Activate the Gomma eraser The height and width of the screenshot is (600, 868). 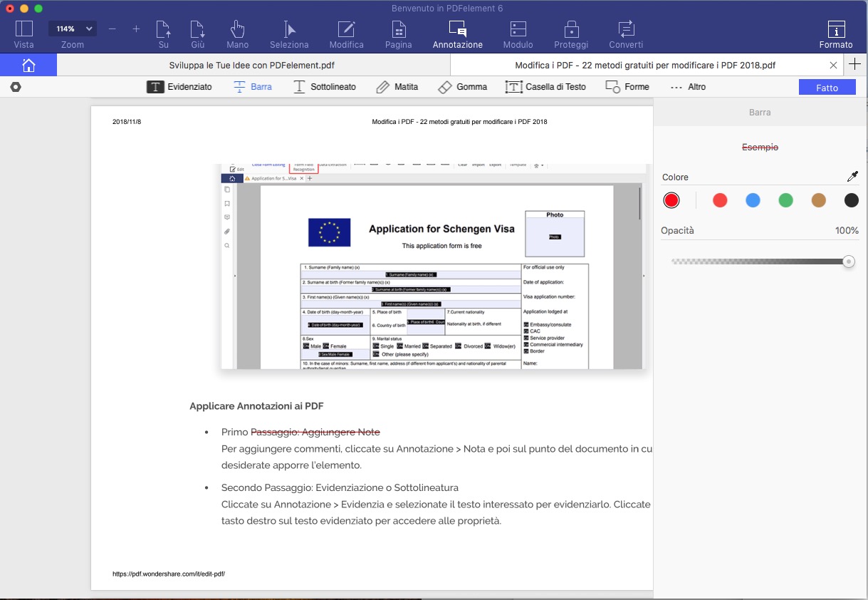point(462,86)
